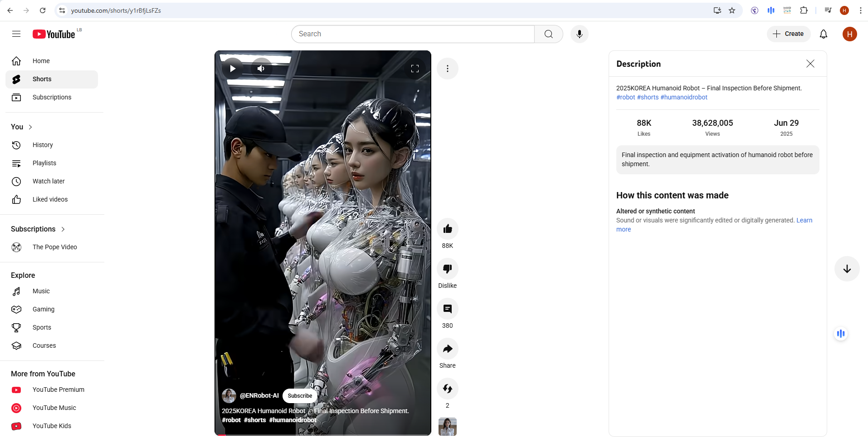The height and width of the screenshot is (439, 868).
Task: Click the address bar URL
Action: (116, 10)
